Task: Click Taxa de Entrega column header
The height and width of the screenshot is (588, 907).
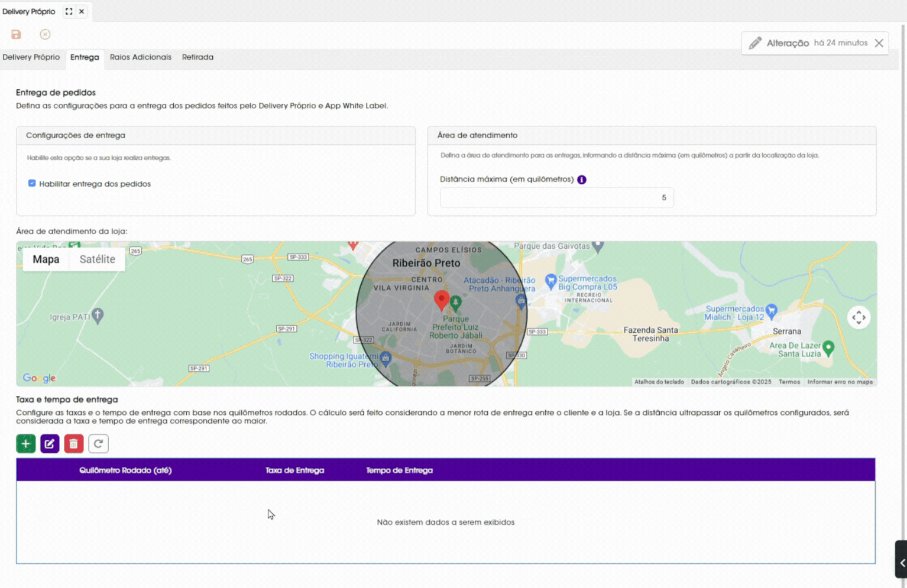Action: (x=294, y=470)
